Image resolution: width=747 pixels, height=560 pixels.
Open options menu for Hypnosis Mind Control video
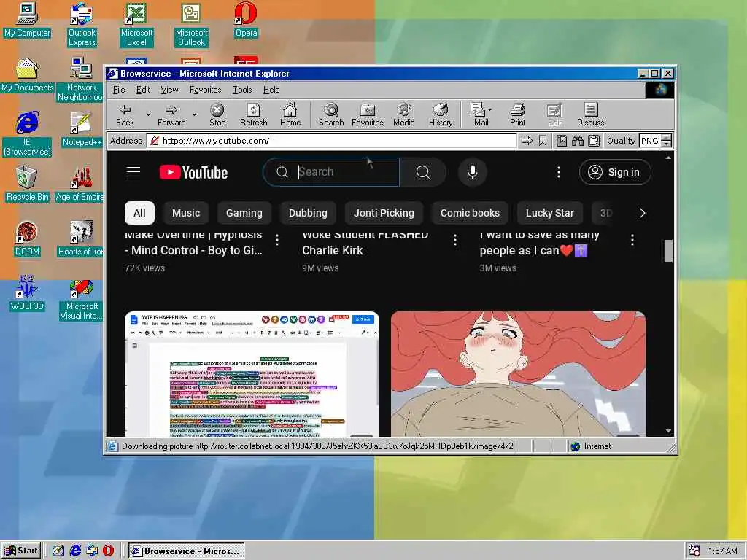276,240
